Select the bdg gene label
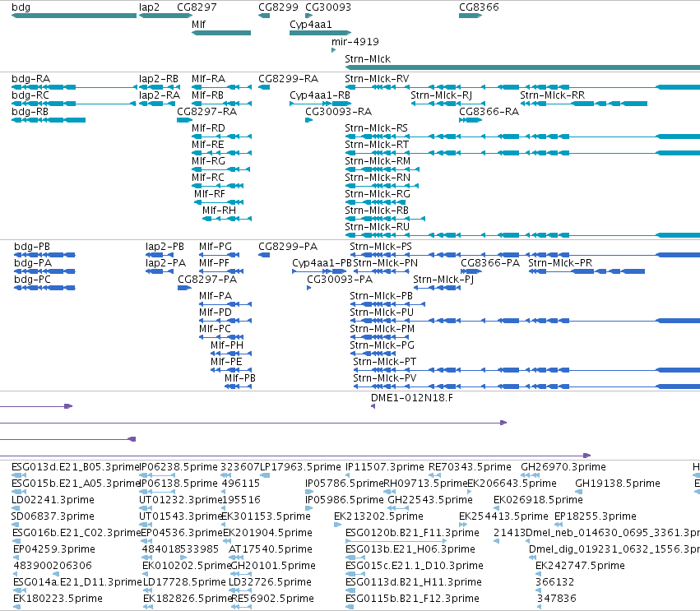This screenshot has width=700, height=611. [21, 7]
